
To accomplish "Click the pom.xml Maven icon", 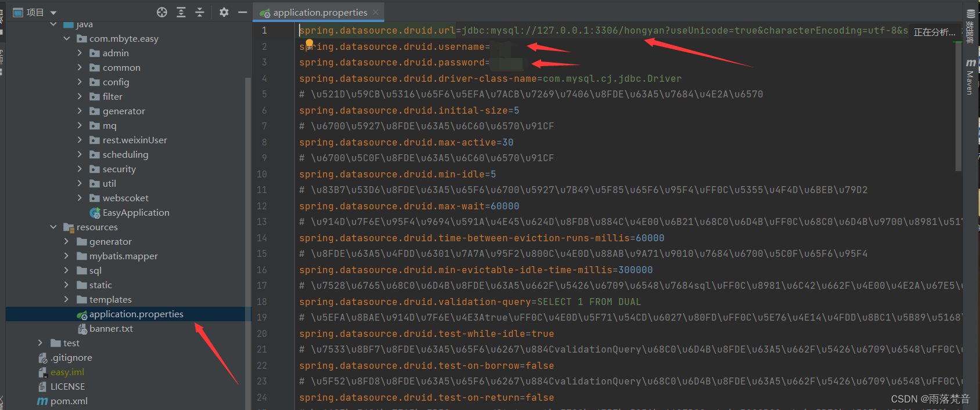I will 42,401.
